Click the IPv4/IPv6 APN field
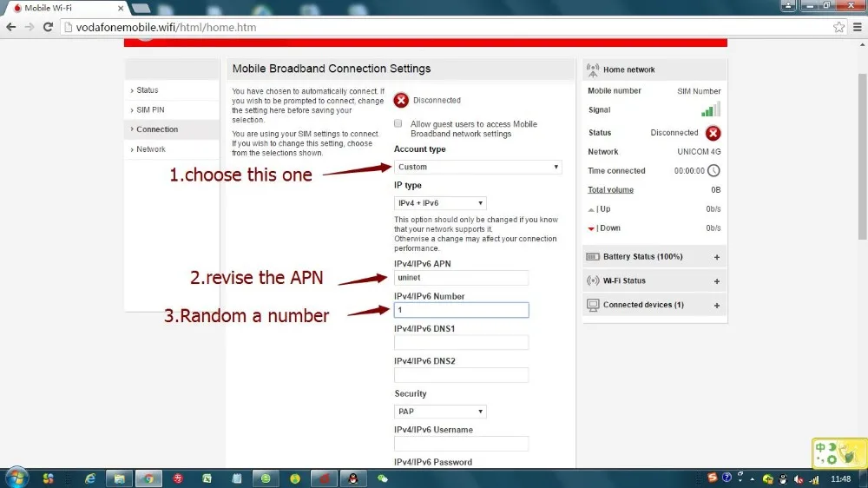Viewport: 868px width, 488px height. 461,278
